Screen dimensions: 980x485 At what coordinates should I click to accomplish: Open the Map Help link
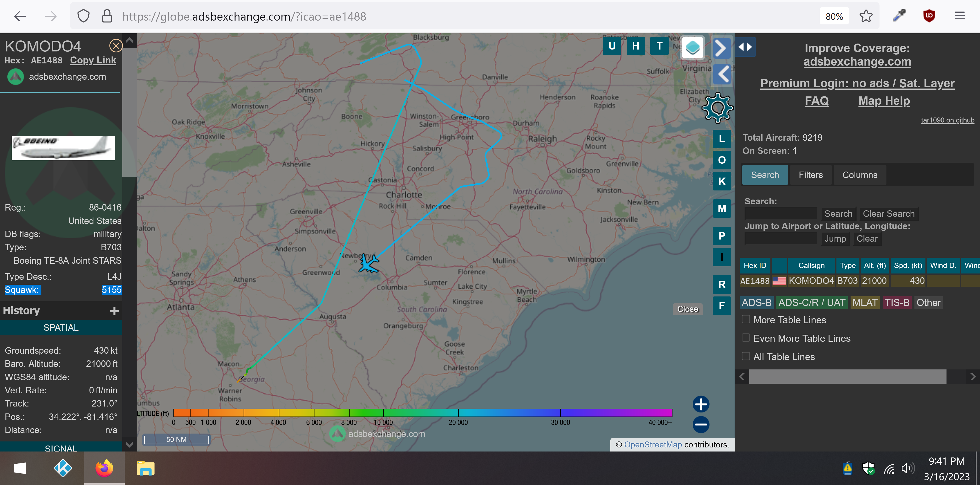pyautogui.click(x=884, y=101)
